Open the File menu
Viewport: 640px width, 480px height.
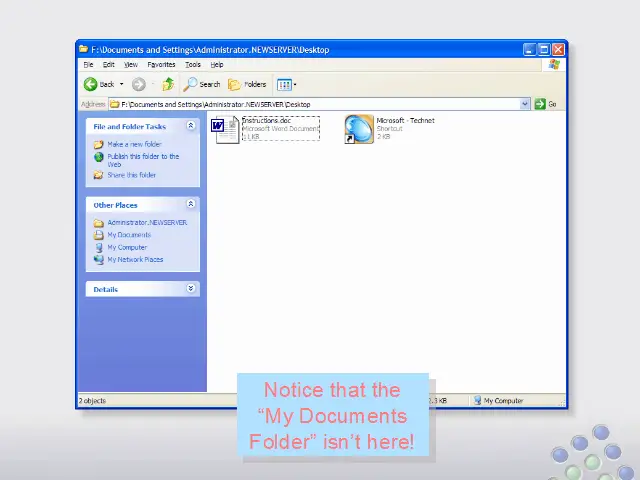(x=89, y=65)
